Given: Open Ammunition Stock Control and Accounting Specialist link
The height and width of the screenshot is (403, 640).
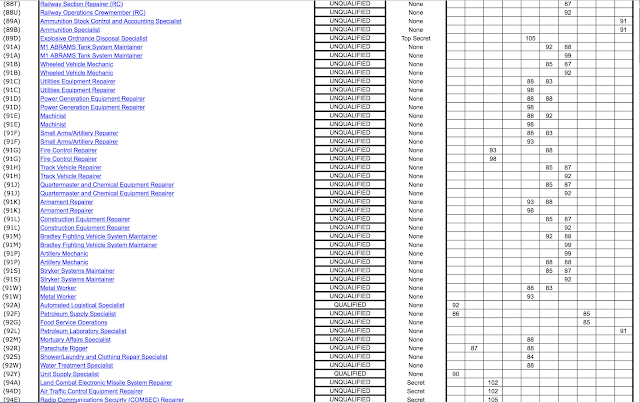Looking at the screenshot, I should coord(111,21).
